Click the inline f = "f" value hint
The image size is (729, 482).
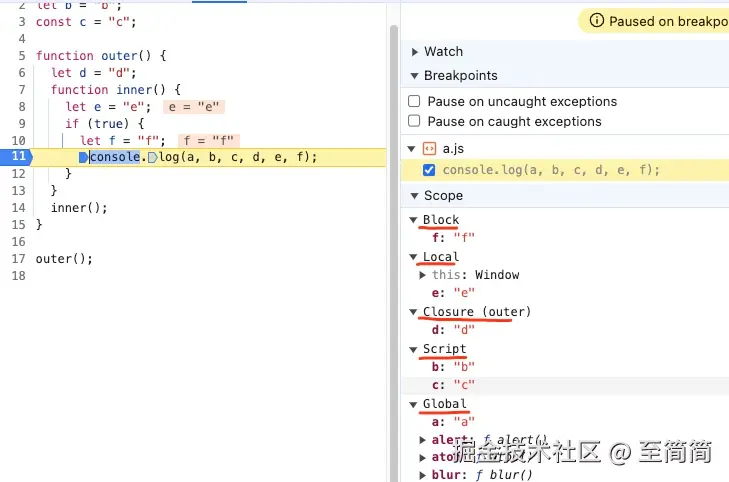pyautogui.click(x=209, y=140)
